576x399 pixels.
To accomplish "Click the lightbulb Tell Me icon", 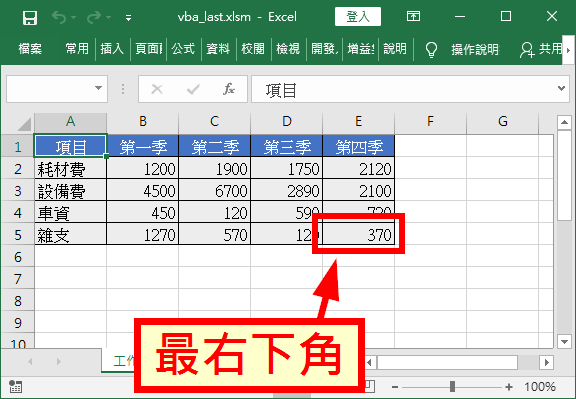I will click(x=431, y=49).
